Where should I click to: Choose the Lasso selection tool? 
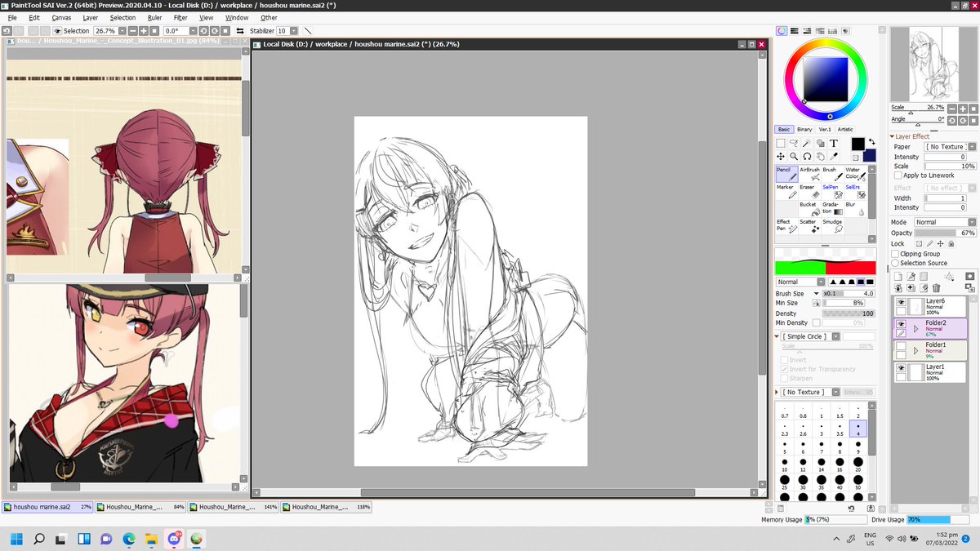(794, 144)
